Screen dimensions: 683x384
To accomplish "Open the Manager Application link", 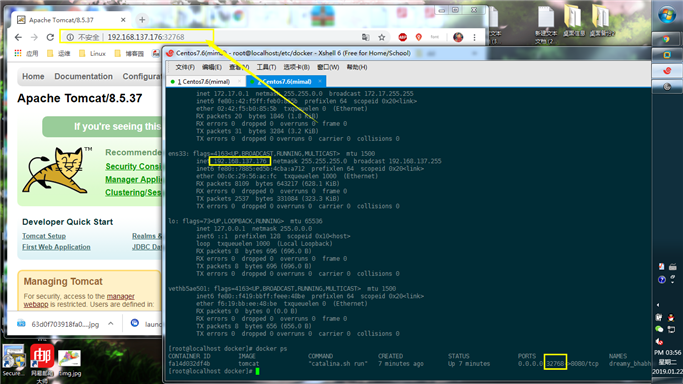I will coord(133,179).
